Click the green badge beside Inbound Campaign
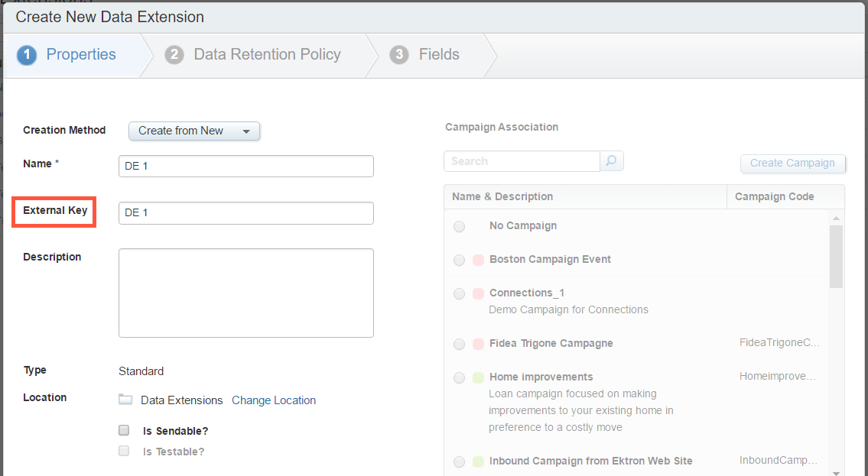Image resolution: width=868 pixels, height=476 pixels. (479, 461)
